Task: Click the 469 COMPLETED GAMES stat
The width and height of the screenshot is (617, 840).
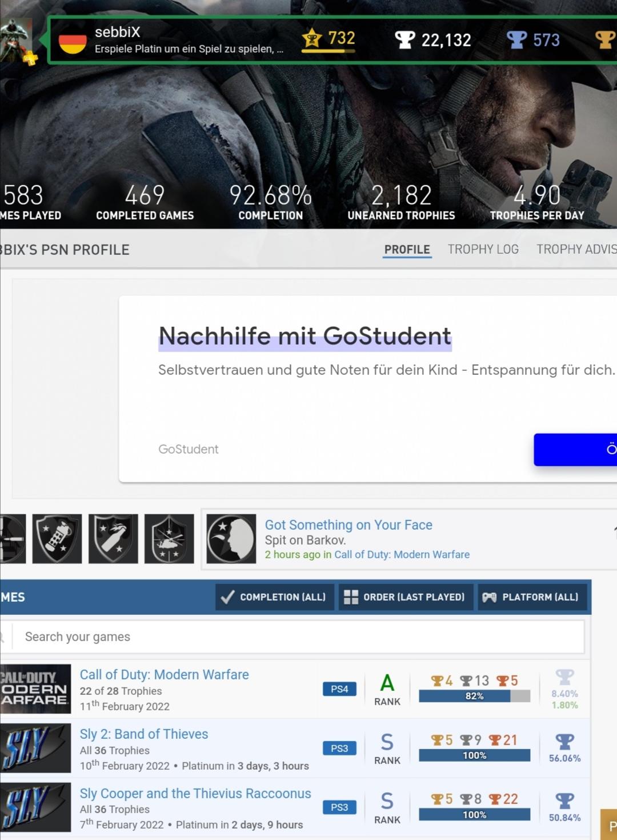Action: [x=145, y=202]
